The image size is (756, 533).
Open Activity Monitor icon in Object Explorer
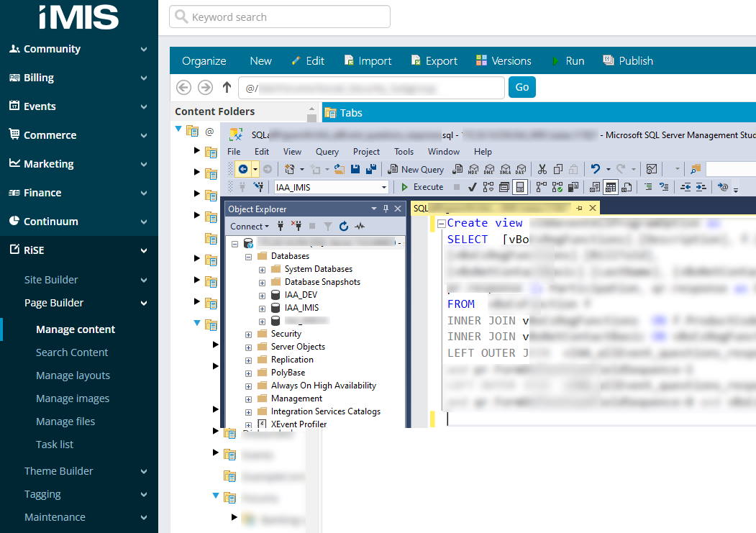coord(360,226)
